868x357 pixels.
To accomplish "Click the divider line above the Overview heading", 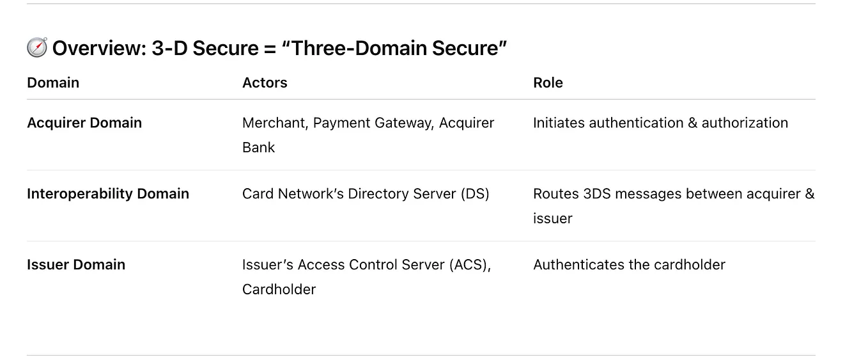I will [421, 4].
